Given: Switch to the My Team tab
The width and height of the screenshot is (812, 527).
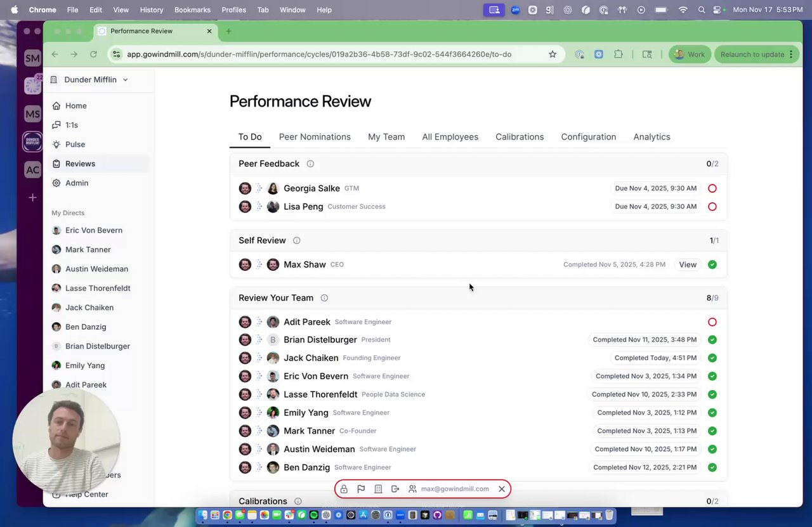Looking at the screenshot, I should click(386, 137).
